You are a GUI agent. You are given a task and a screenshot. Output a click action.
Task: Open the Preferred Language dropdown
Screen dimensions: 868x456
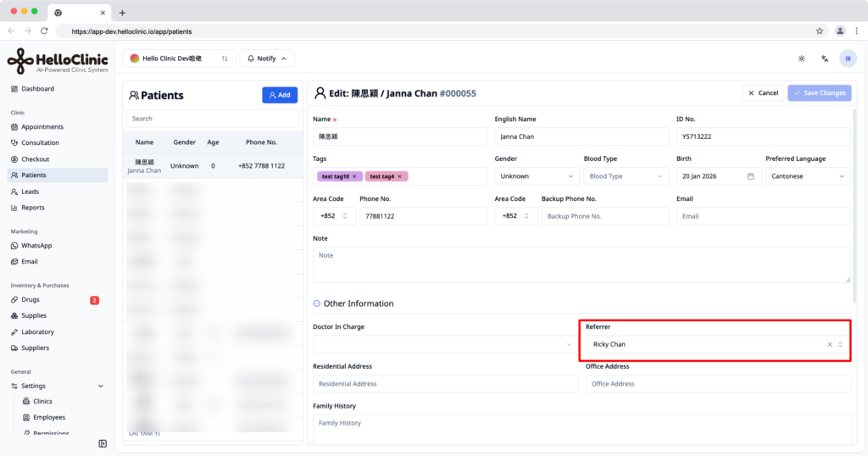pos(808,176)
